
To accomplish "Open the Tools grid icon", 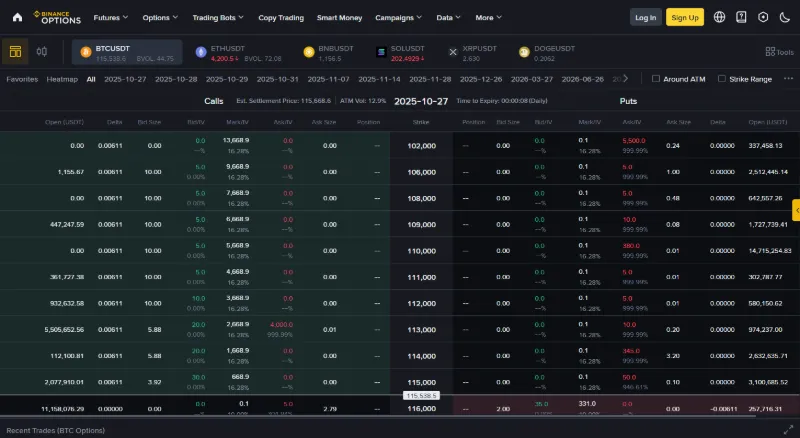I will pos(770,52).
